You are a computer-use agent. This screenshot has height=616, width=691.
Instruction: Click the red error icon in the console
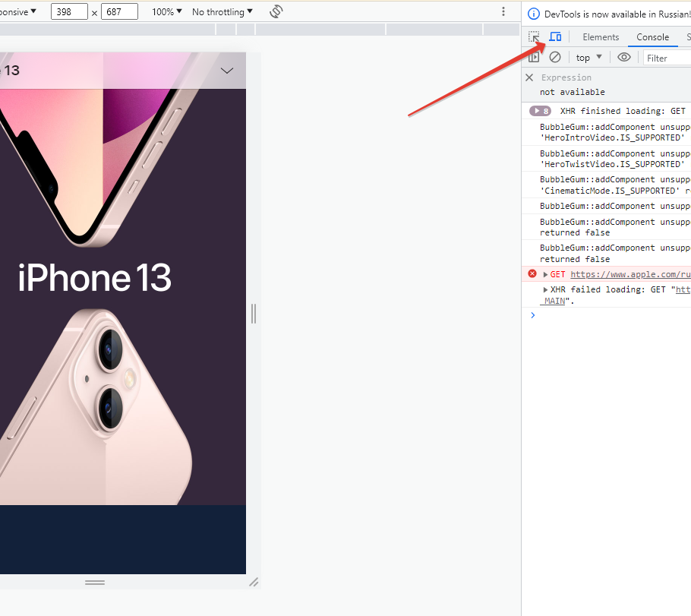[x=532, y=274]
